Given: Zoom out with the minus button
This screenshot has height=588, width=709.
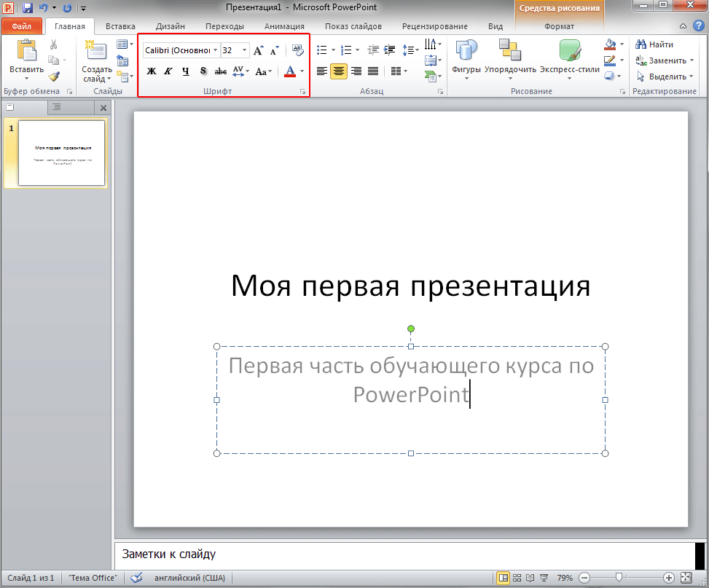Looking at the screenshot, I should coord(584,578).
